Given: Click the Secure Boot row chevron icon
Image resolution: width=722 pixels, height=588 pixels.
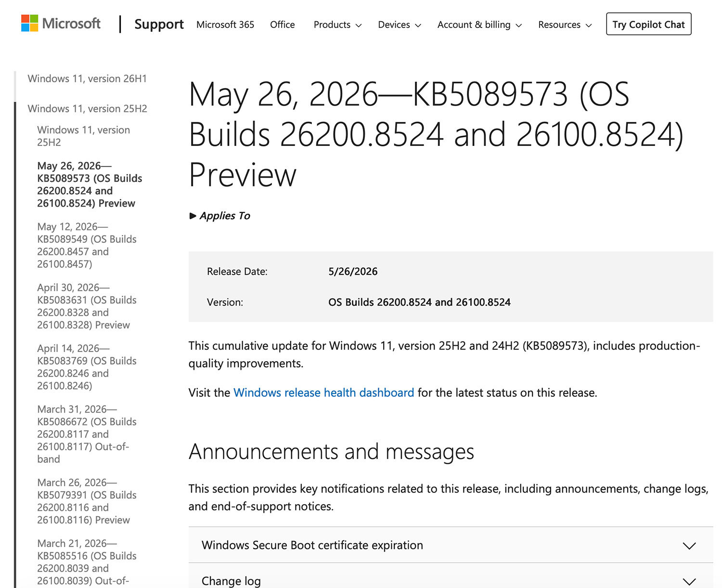Looking at the screenshot, I should click(x=689, y=546).
